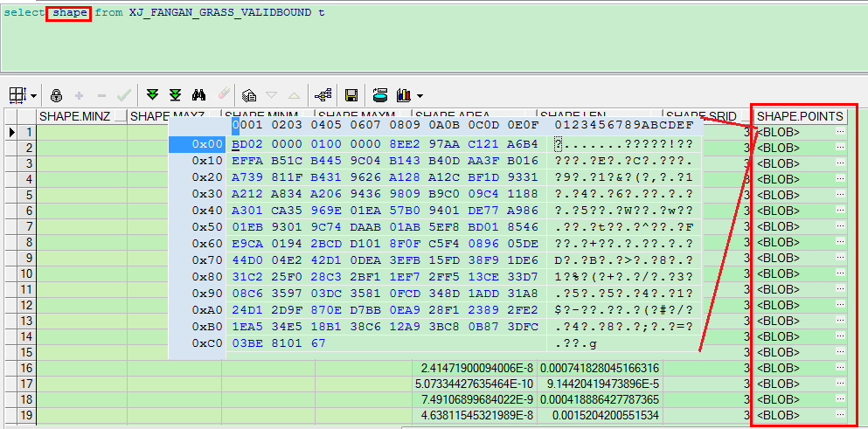The image size is (868, 429).
Task: Open the dropdown arrow beside chart icon
Action: click(420, 96)
